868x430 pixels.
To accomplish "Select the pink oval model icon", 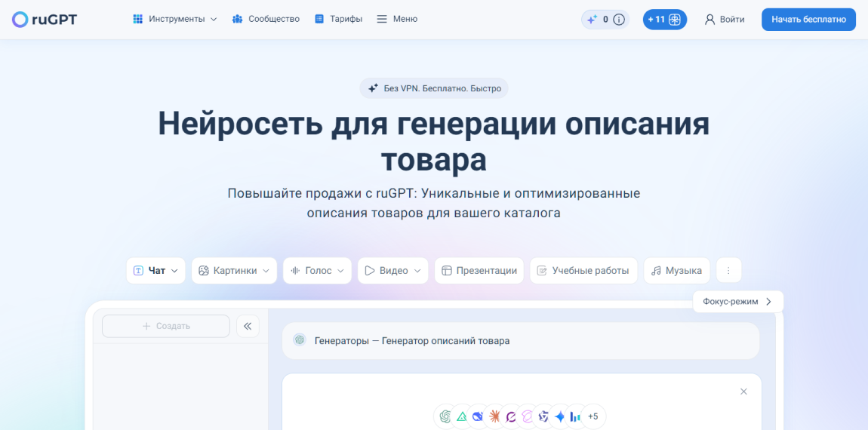I will click(x=527, y=416).
